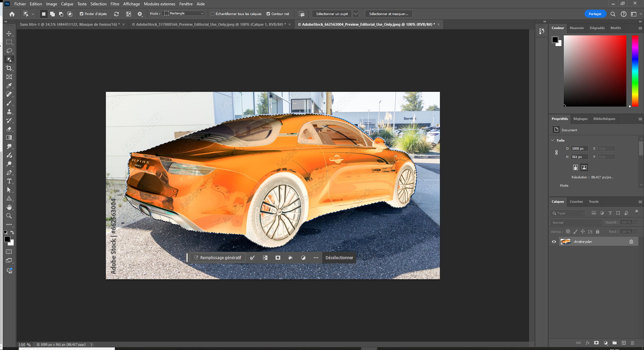This screenshot has width=644, height=350.
Task: Click the rainbow hue slider strip
Action: (x=635, y=71)
